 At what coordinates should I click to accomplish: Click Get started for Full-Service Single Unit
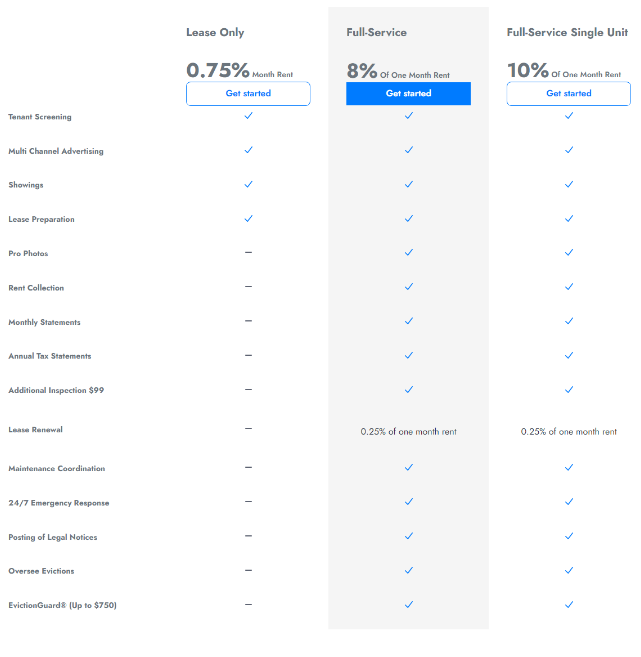[x=568, y=94]
